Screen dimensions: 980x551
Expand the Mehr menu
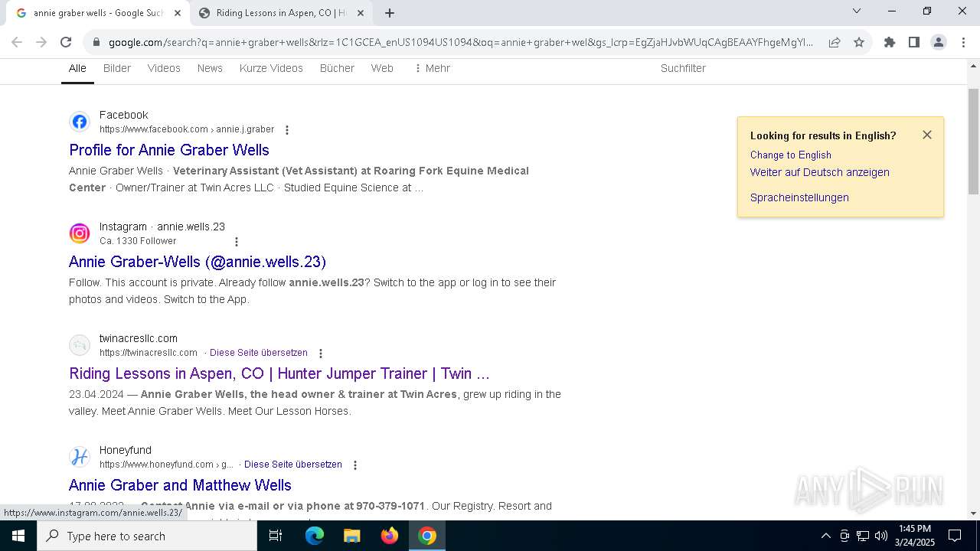click(432, 68)
